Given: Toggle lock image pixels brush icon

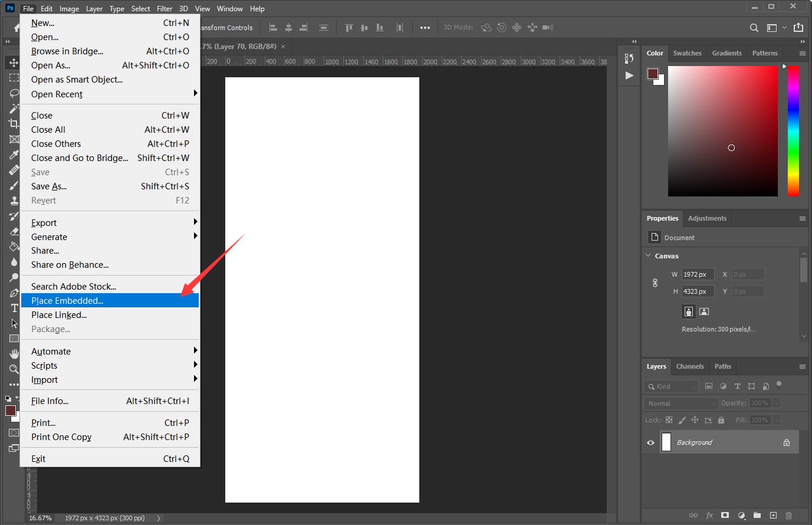Looking at the screenshot, I should tap(682, 420).
